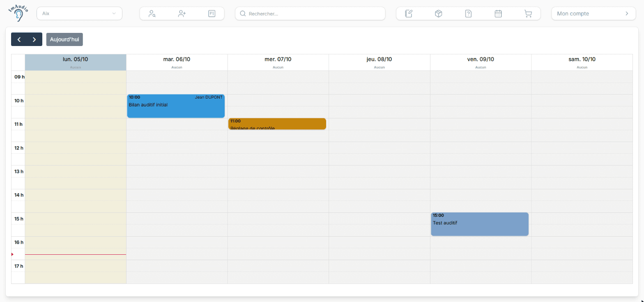Open the kanban board icon
This screenshot has height=302, width=644.
click(x=212, y=14)
